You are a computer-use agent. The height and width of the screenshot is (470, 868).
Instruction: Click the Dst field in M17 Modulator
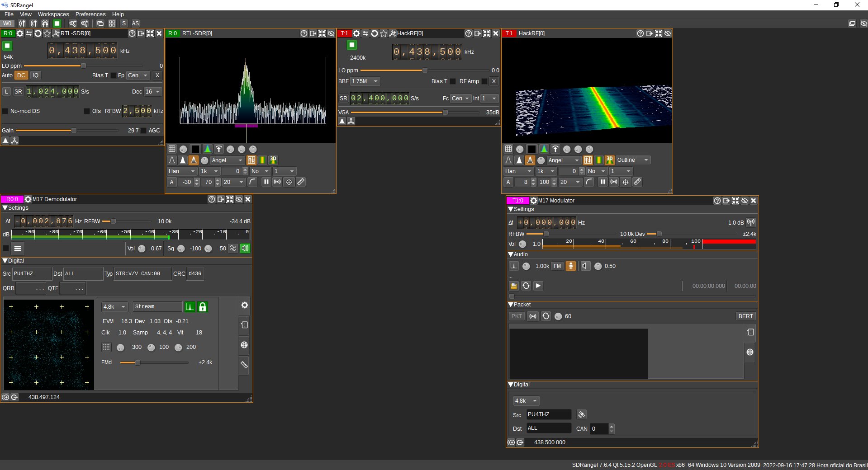tap(549, 428)
